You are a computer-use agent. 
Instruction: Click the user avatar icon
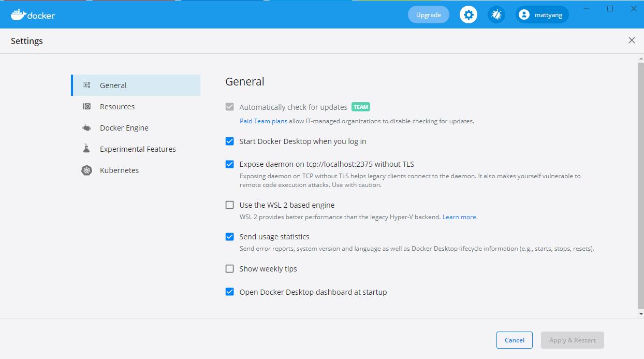525,15
